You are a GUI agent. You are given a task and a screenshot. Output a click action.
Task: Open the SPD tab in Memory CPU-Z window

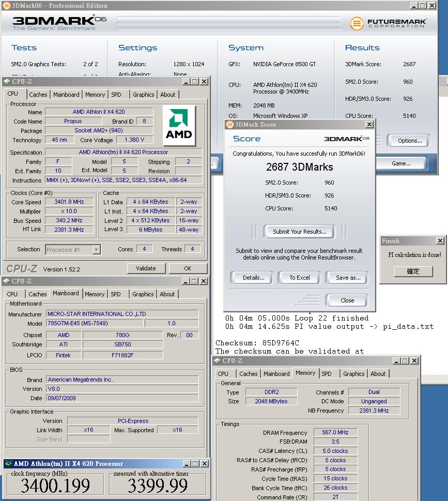tap(326, 374)
